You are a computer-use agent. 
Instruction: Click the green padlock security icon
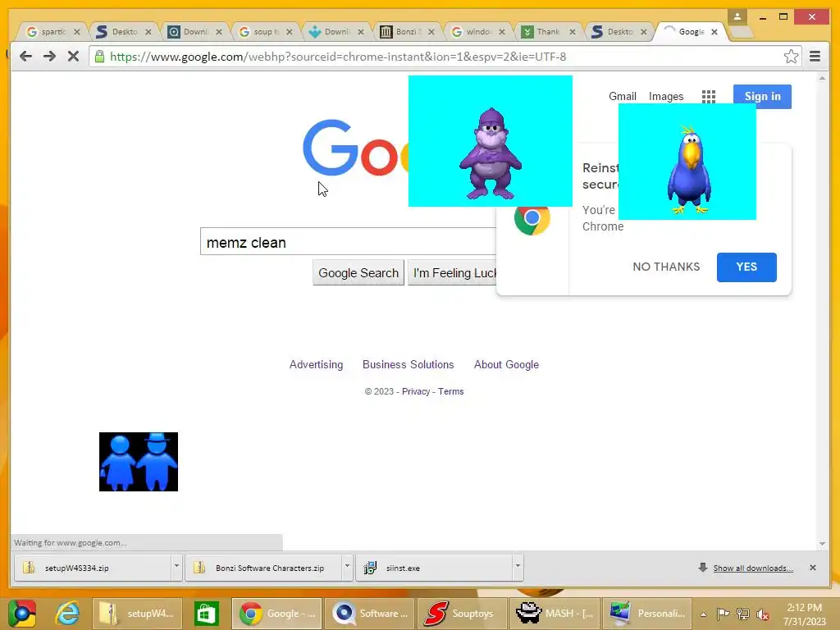pyautogui.click(x=99, y=57)
